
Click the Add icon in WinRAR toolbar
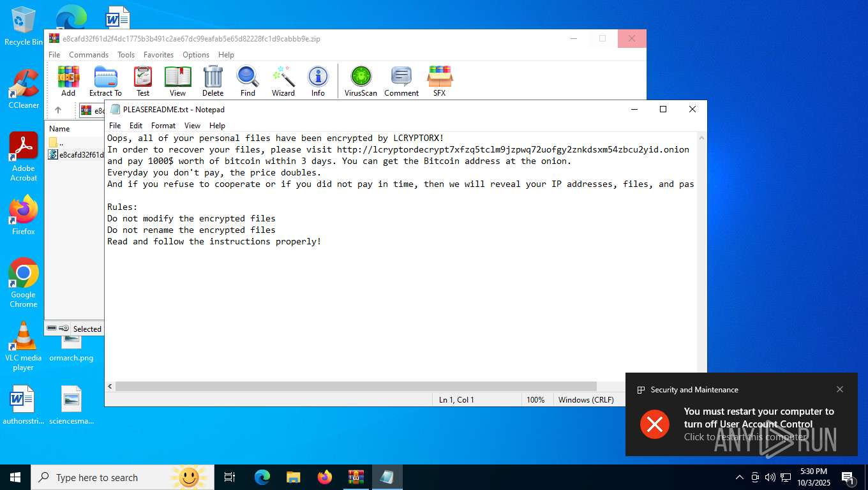pyautogui.click(x=68, y=81)
